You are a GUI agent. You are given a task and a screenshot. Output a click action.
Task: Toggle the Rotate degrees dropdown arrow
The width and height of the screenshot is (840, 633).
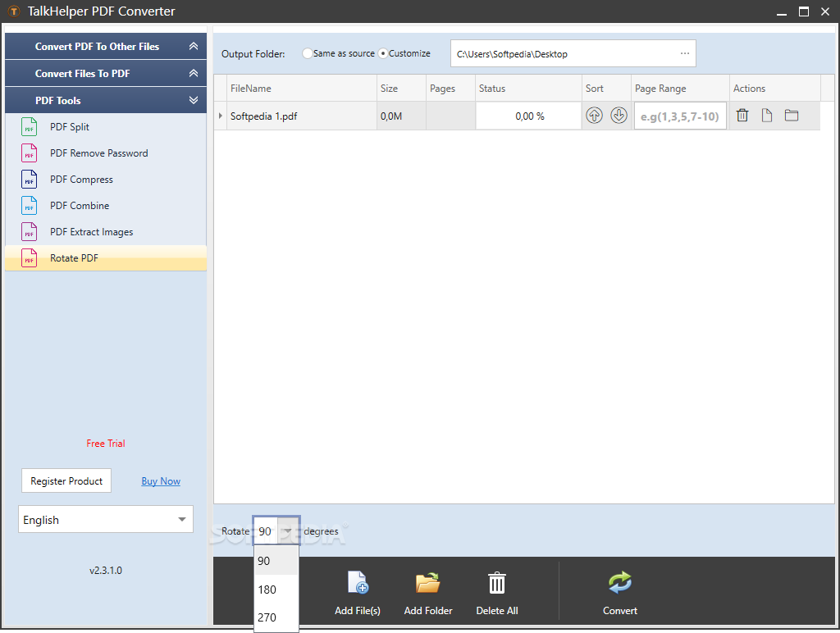pos(288,531)
